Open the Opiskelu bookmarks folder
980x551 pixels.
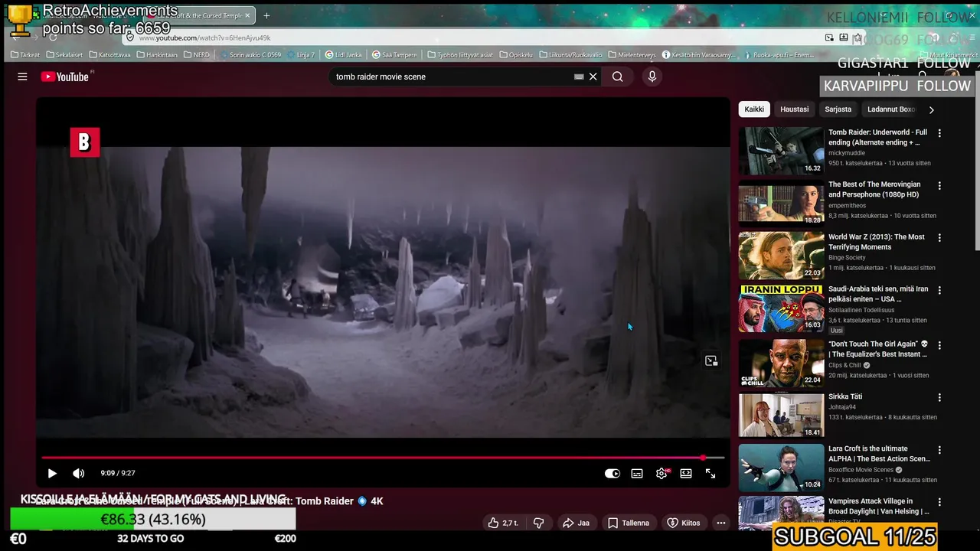point(516,55)
